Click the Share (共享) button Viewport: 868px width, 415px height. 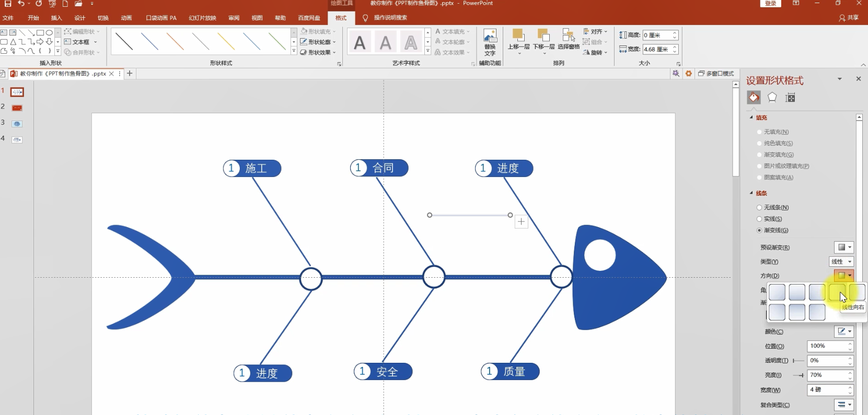tap(849, 18)
